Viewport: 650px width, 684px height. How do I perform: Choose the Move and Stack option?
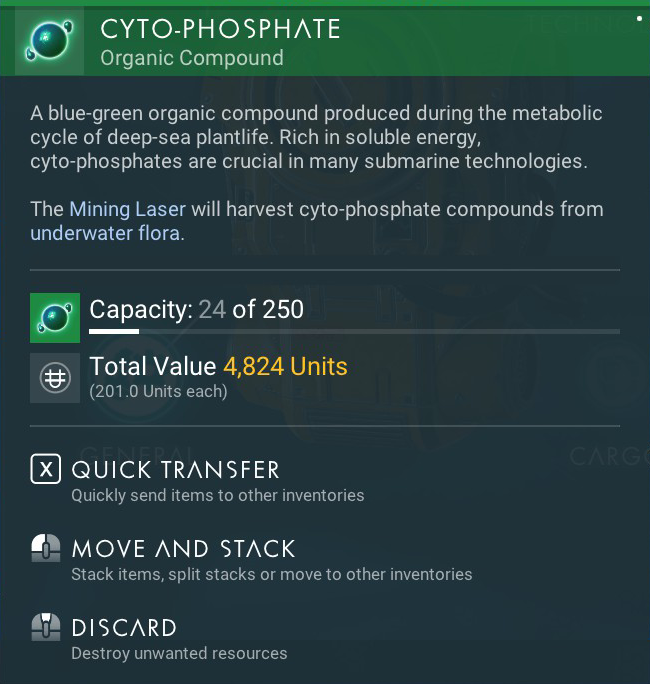point(183,549)
